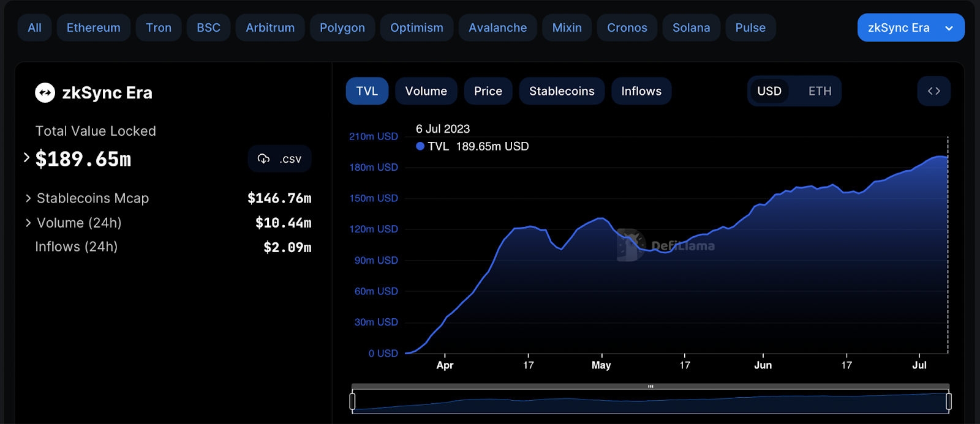Expand the Volume (24h) row
The image size is (980, 424).
coord(28,223)
